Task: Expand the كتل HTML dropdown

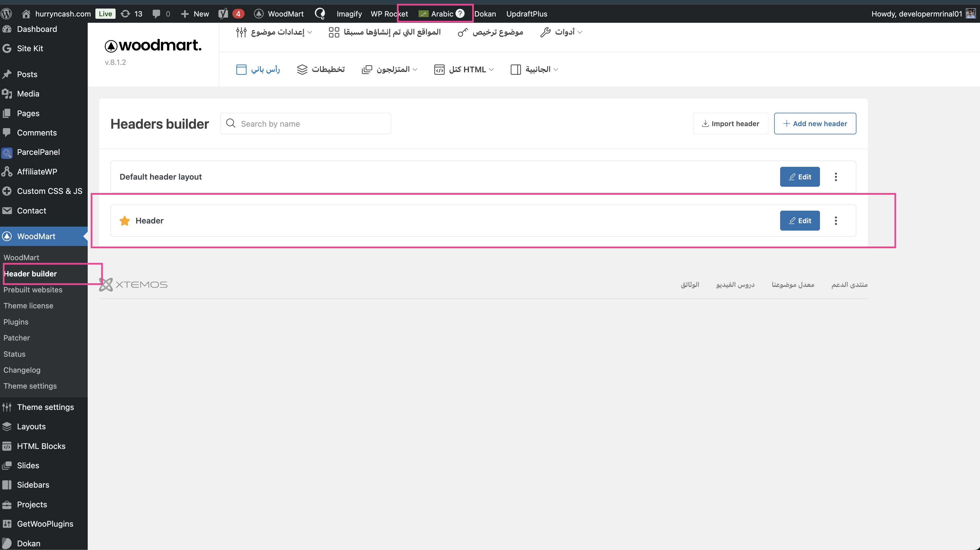Action: (x=464, y=69)
